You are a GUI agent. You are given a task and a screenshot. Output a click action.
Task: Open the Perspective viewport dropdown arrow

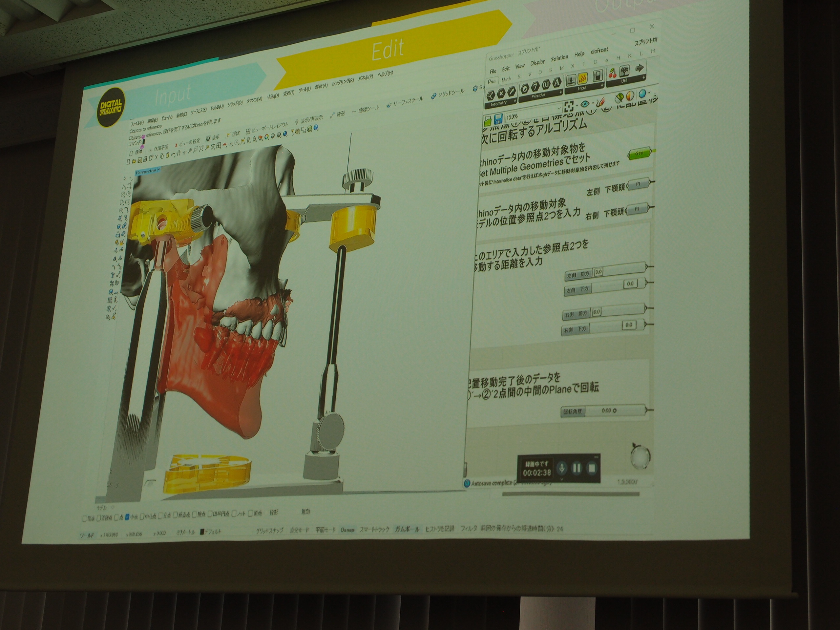158,170
